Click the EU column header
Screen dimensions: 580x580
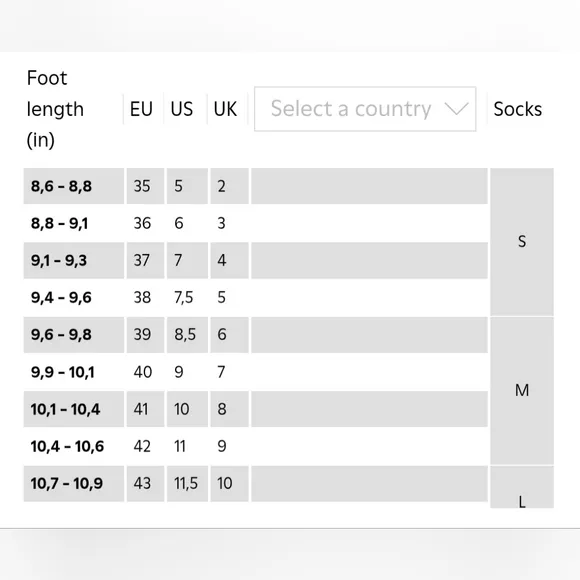coord(141,109)
